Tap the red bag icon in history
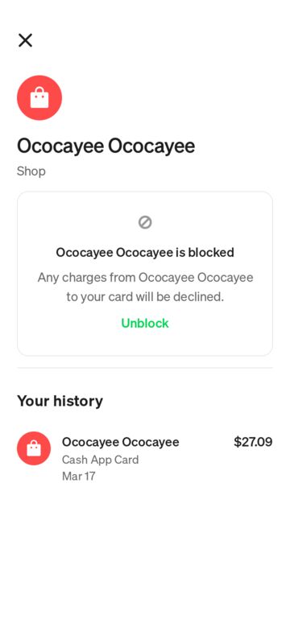The width and height of the screenshot is (290, 644). point(34,448)
